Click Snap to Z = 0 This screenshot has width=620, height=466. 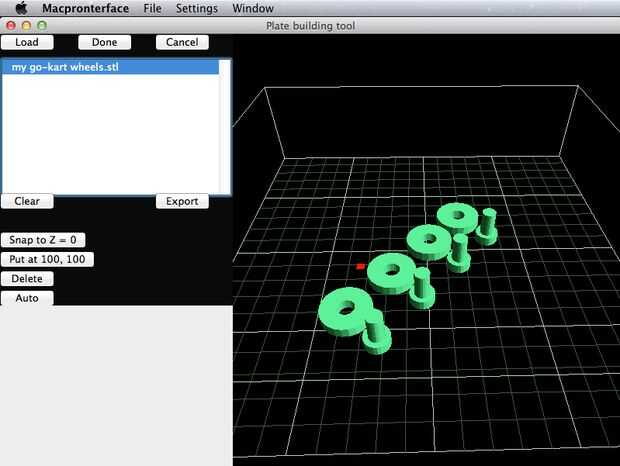[x=43, y=240]
